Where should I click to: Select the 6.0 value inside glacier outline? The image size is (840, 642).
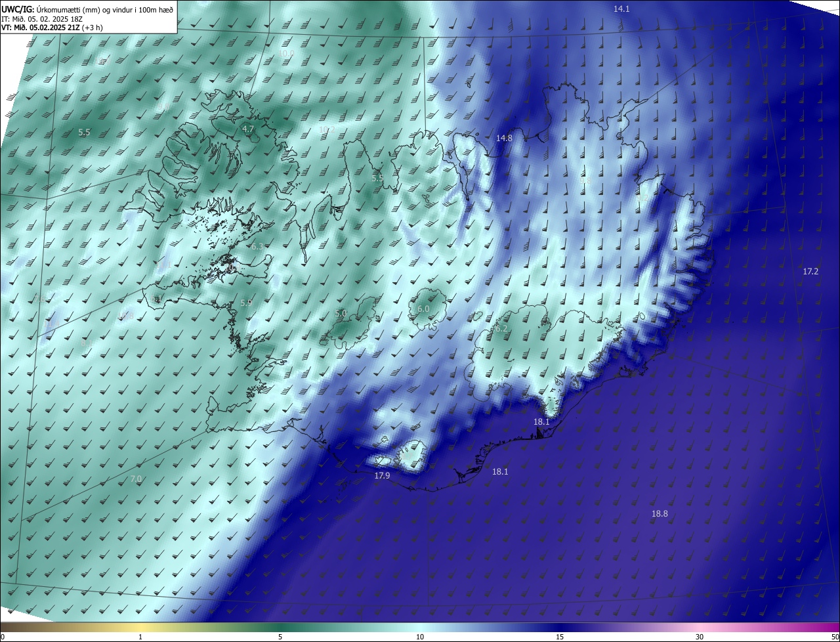coord(423,309)
